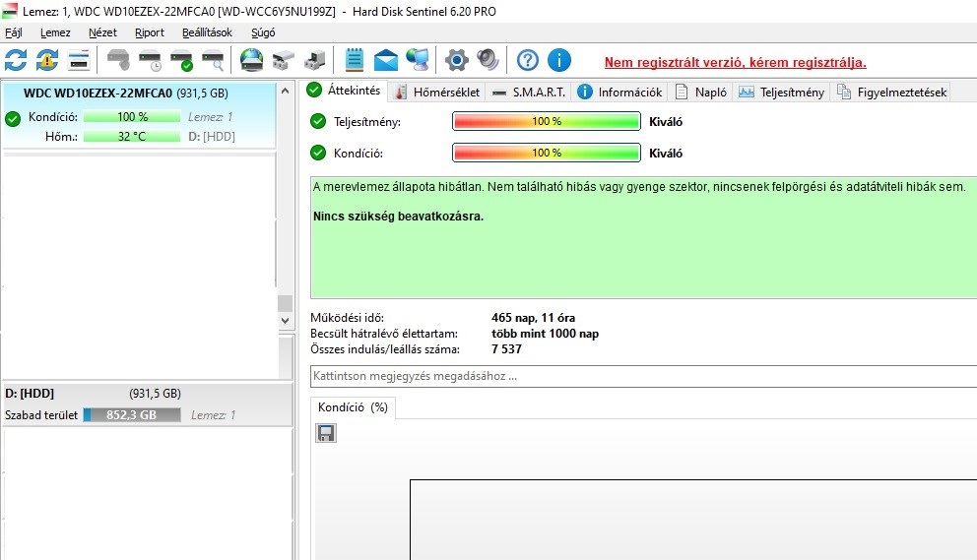
Task: Click the Kondíció 100 % gradient bar in overview
Action: coord(547,153)
